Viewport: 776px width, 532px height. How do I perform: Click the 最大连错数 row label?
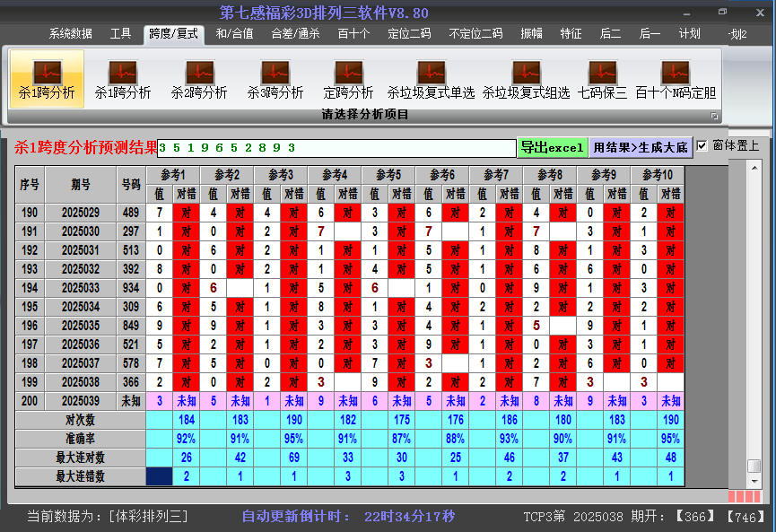(x=80, y=476)
